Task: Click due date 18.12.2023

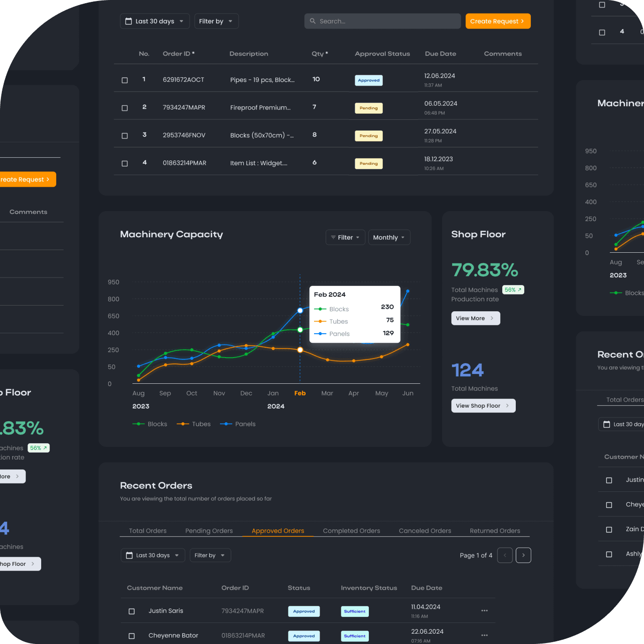Action: [x=439, y=159]
